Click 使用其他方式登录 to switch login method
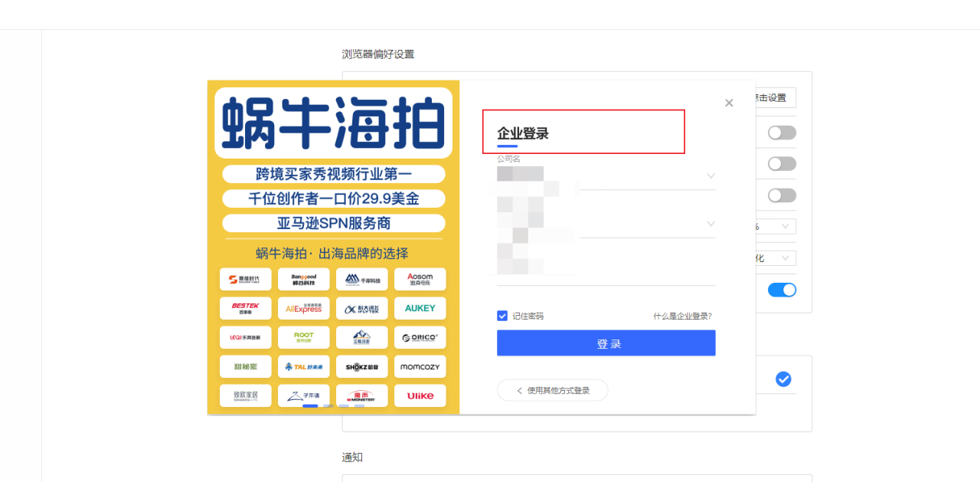Viewport: 980px width, 482px height. point(553,390)
